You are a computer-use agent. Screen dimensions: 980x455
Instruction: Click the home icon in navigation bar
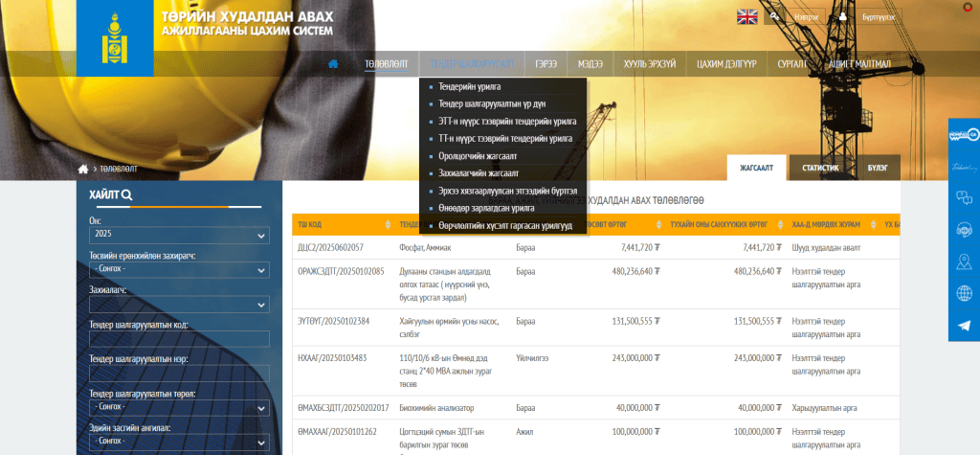tap(333, 64)
